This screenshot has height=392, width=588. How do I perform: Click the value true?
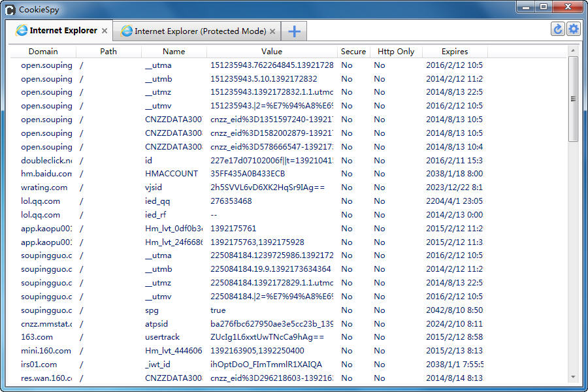pos(218,310)
